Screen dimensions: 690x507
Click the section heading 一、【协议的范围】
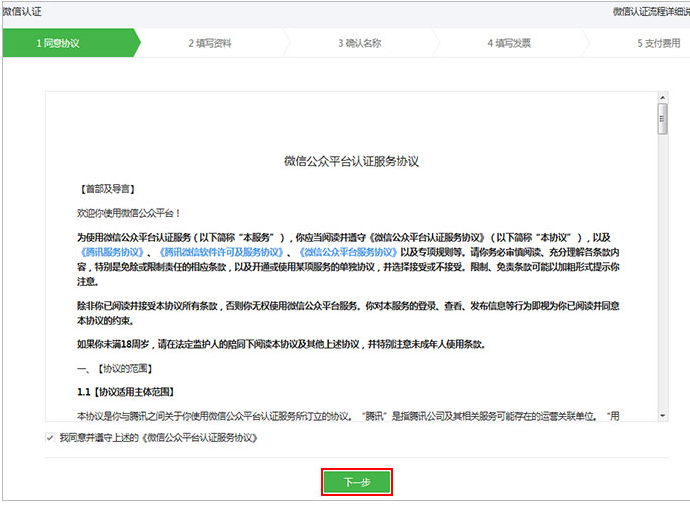[x=115, y=368]
